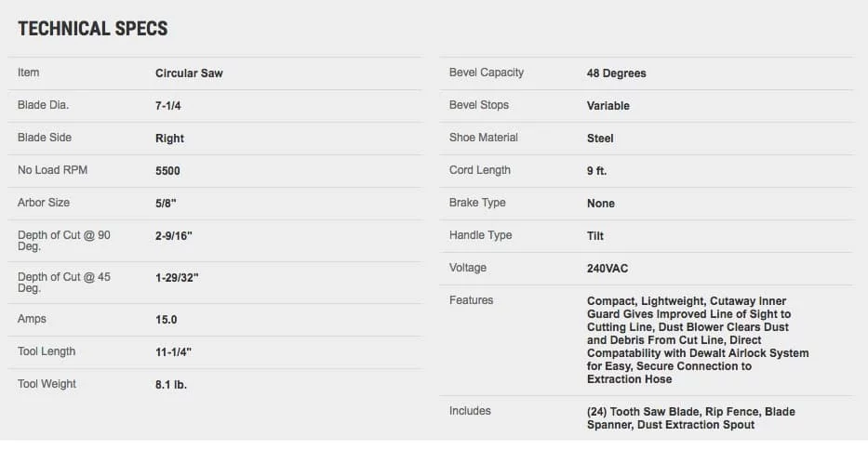Select the Tool Weight 8.1 lb. value
Screen dimensions: 868x450
tap(171, 385)
